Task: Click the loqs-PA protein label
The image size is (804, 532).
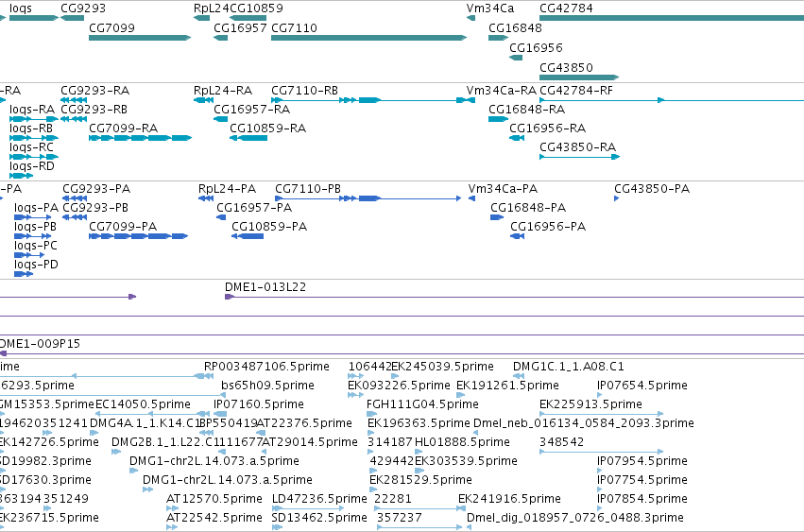Action: pos(37,208)
